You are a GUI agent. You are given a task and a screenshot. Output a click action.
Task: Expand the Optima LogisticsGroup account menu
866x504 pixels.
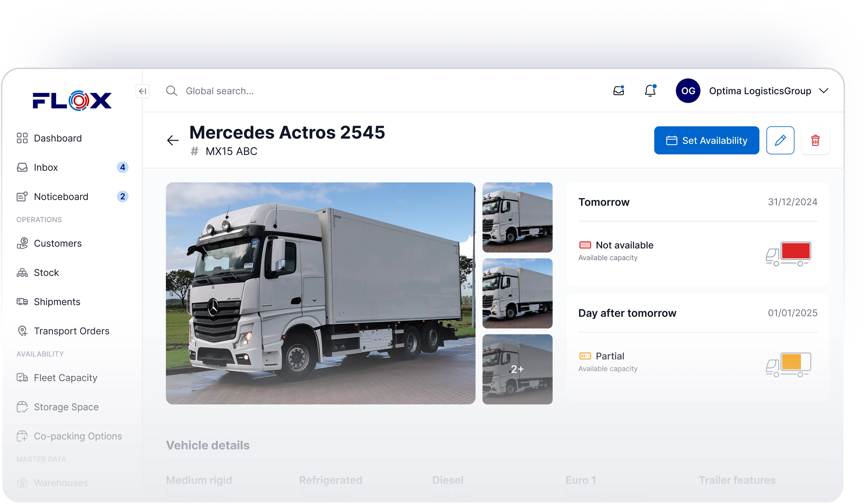pos(823,91)
